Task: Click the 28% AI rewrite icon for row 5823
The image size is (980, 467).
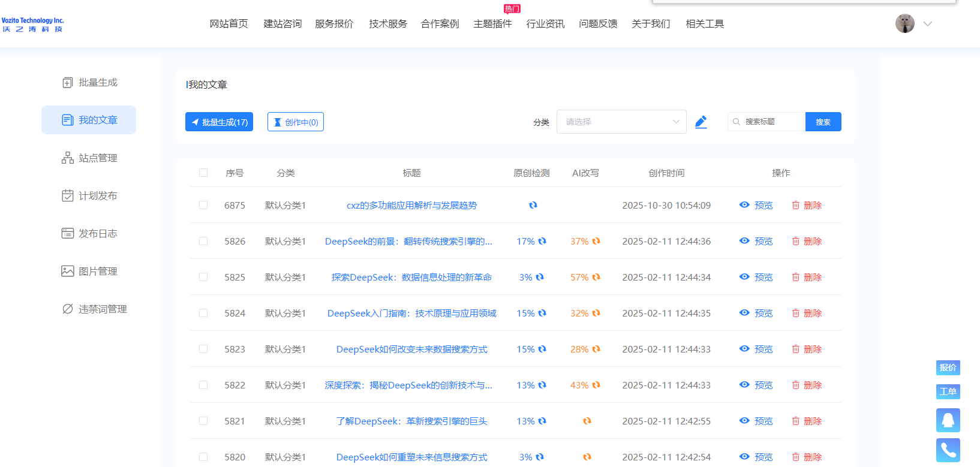Action: coord(596,349)
